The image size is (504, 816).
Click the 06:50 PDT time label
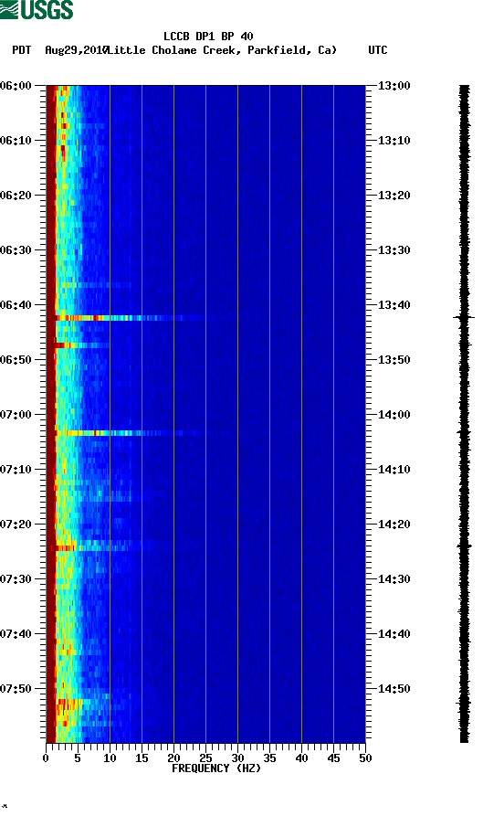(x=16, y=360)
